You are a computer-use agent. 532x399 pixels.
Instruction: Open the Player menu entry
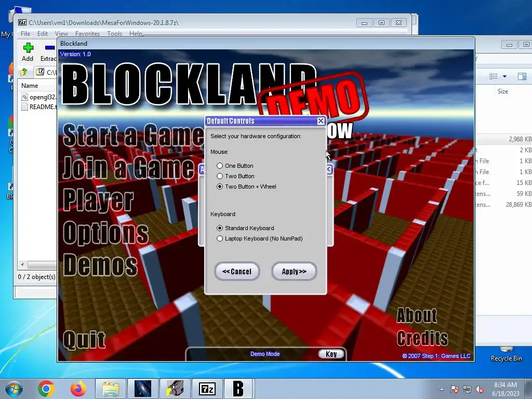point(98,200)
